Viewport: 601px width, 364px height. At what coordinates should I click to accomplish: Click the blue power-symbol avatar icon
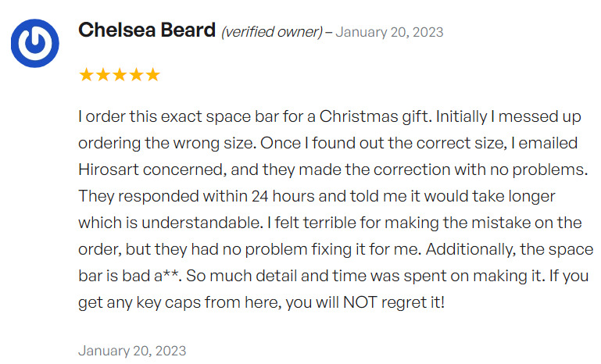tap(35, 43)
